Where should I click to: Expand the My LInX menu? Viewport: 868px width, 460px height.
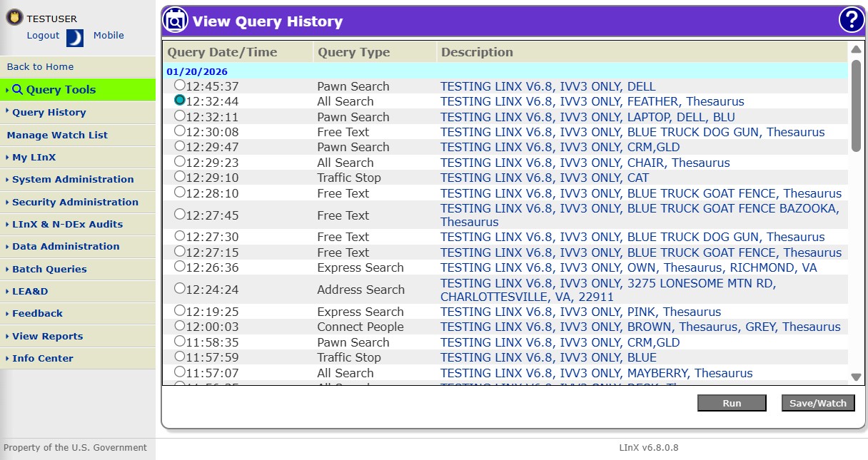coord(78,158)
